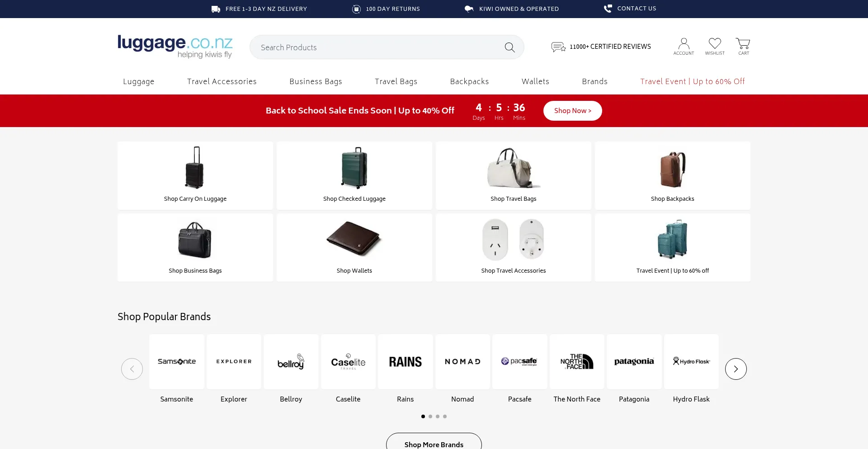
Task: Open the Travel Accessories menu
Action: (x=222, y=81)
